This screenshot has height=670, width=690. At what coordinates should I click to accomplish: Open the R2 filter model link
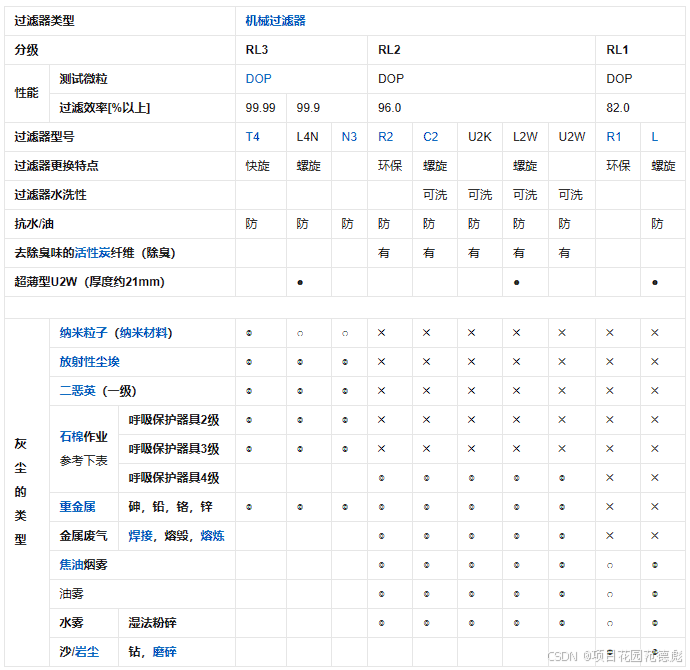pos(385,137)
